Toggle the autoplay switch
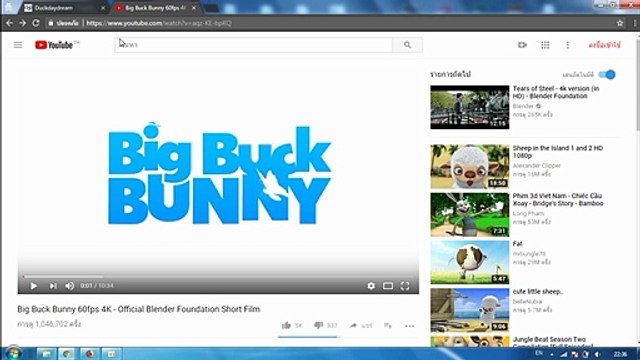640x360 pixels. (x=607, y=75)
